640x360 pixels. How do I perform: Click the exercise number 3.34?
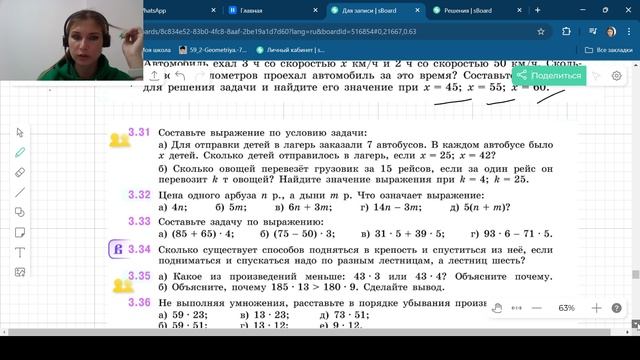point(139,249)
